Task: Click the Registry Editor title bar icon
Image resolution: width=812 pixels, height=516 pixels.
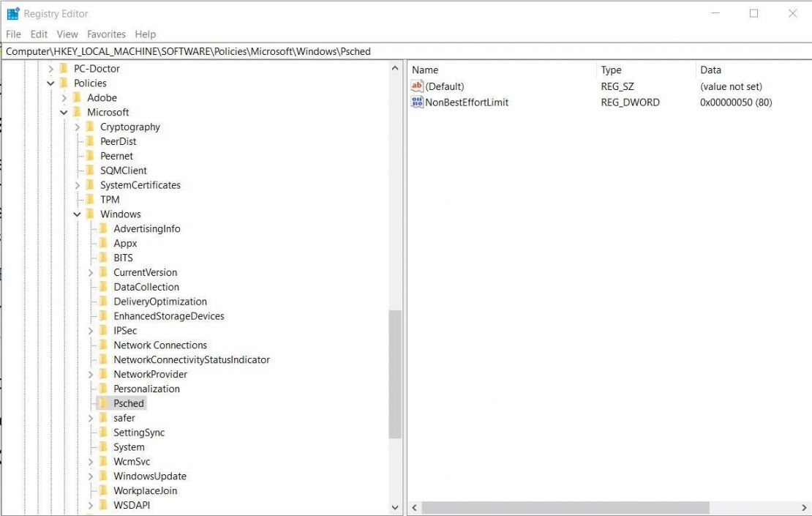Action: coord(12,13)
